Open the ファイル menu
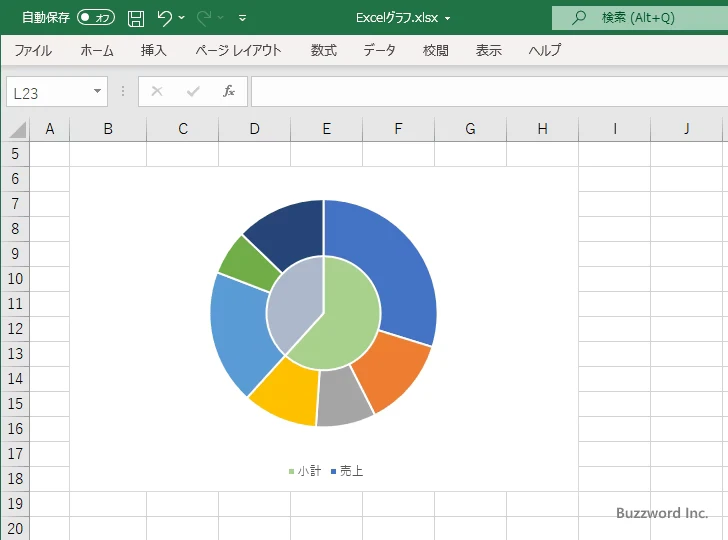The width and height of the screenshot is (728, 540). pyautogui.click(x=33, y=50)
